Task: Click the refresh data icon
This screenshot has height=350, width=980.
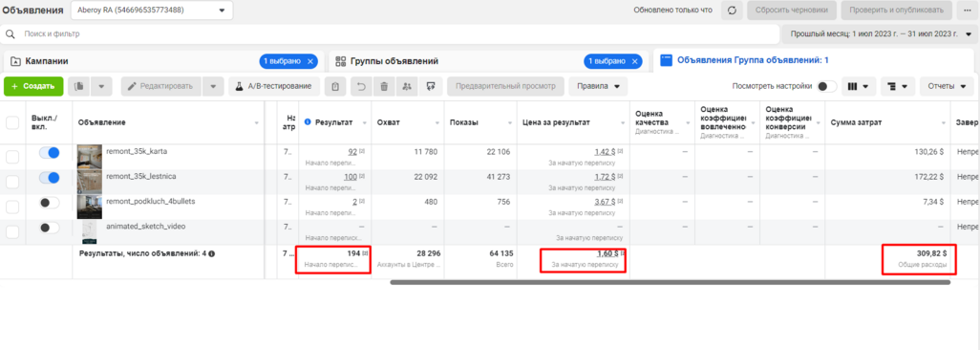Action: (732, 10)
